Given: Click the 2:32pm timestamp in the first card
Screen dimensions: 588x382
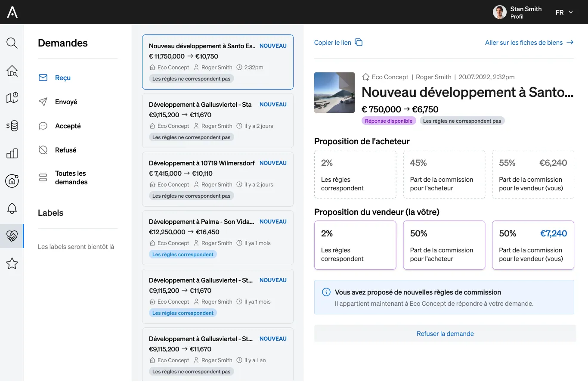Looking at the screenshot, I should tap(254, 68).
